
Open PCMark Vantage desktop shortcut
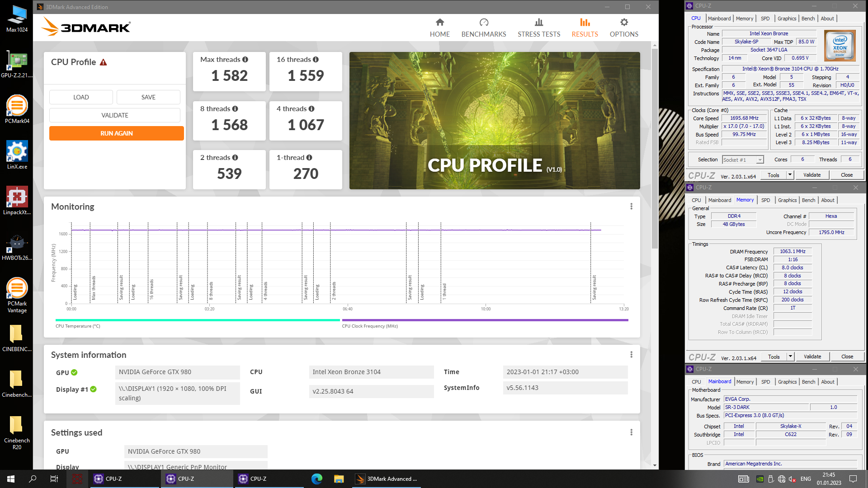tap(17, 295)
